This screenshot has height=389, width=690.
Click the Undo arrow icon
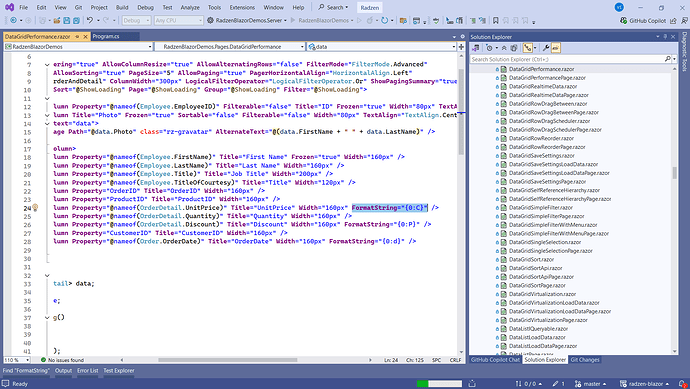[90, 20]
